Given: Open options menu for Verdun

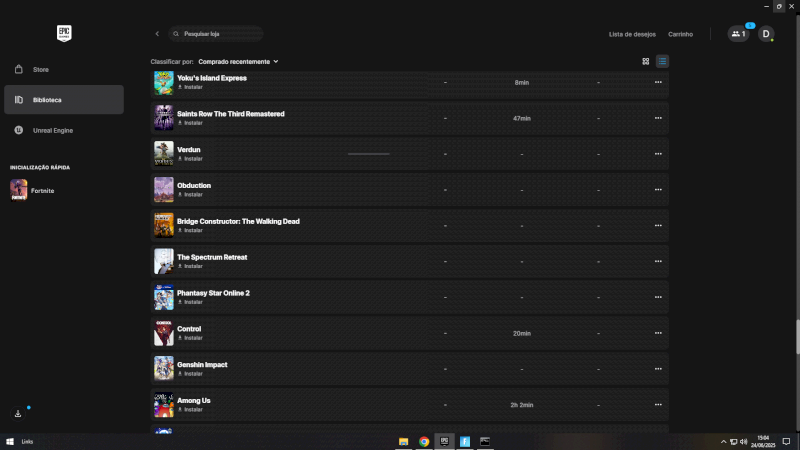Looking at the screenshot, I should (658, 154).
